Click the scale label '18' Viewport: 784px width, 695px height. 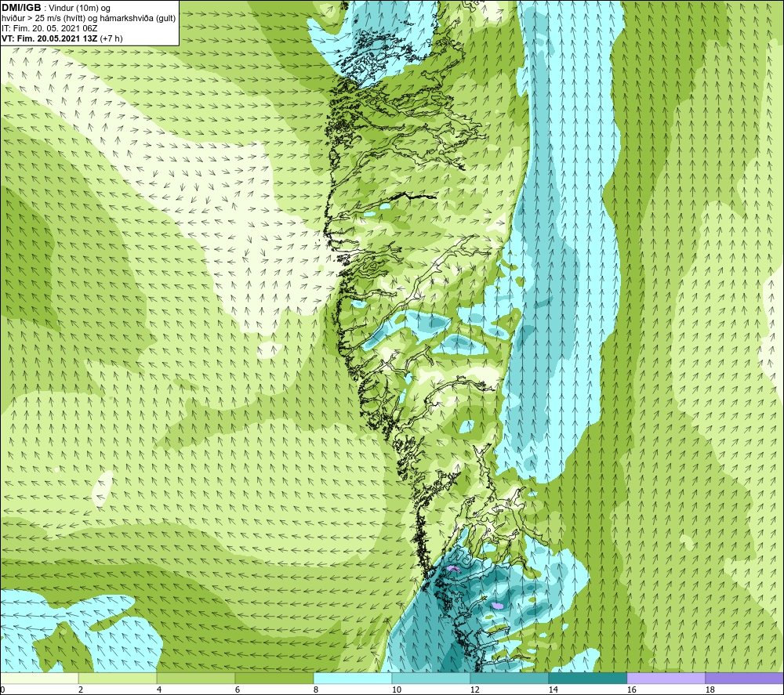click(x=710, y=690)
